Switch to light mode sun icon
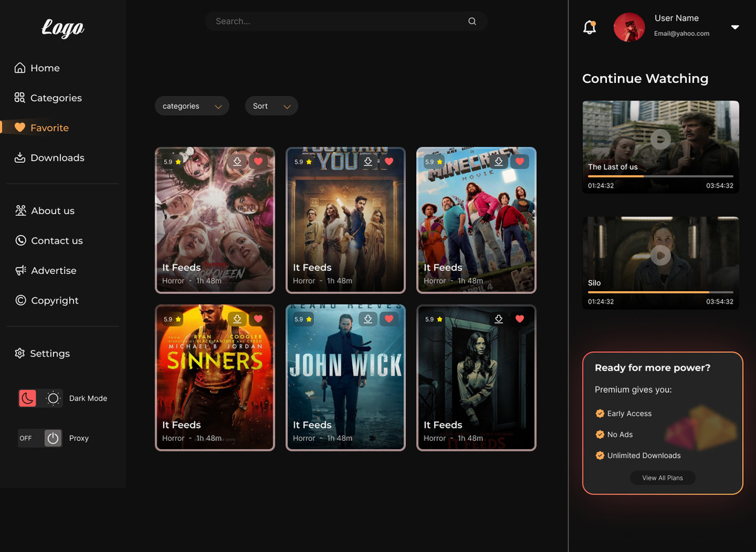This screenshot has width=756, height=552. (x=53, y=398)
